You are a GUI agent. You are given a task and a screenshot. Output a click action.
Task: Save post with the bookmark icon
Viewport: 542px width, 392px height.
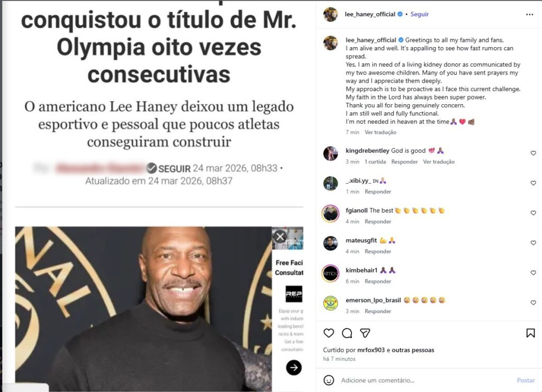tap(530, 333)
